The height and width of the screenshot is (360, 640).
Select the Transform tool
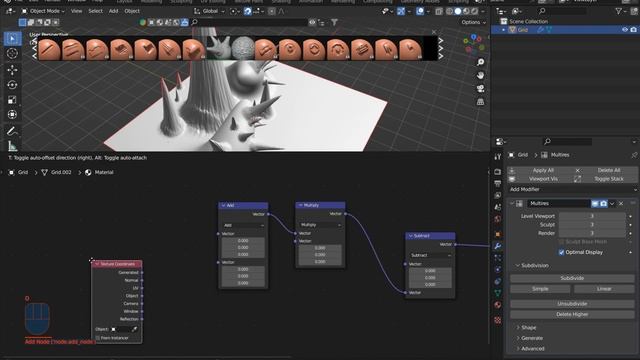click(x=12, y=115)
